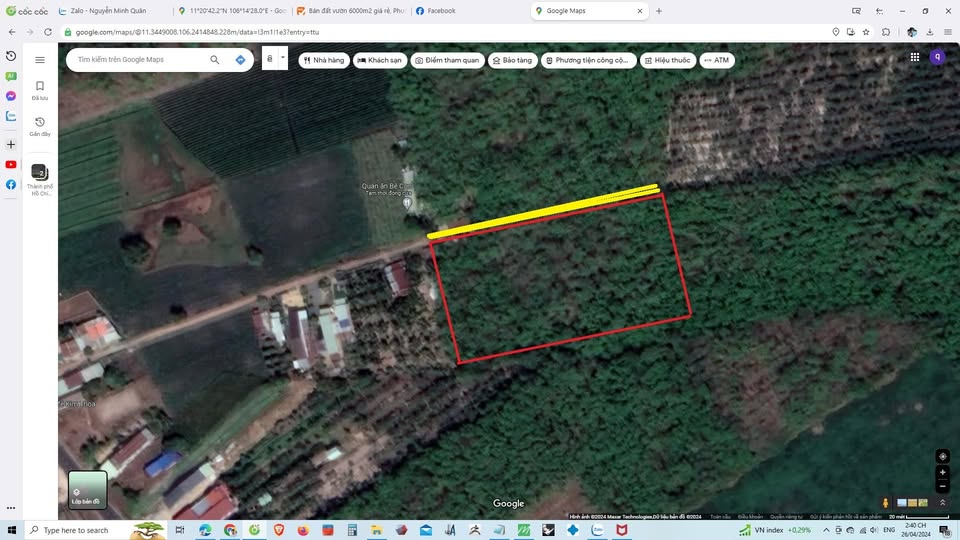This screenshot has width=960, height=540.
Task: Click the blue directions icon
Action: click(240, 60)
